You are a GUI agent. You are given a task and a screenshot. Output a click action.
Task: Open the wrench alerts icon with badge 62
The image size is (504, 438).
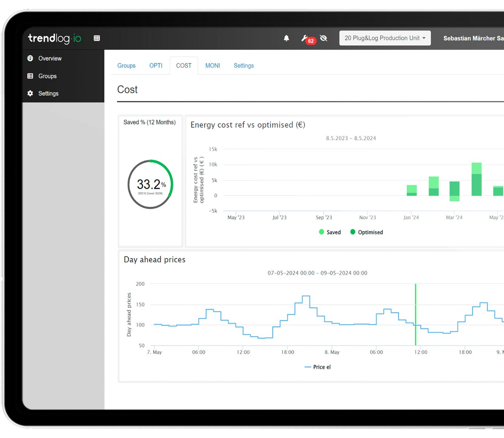pos(308,39)
